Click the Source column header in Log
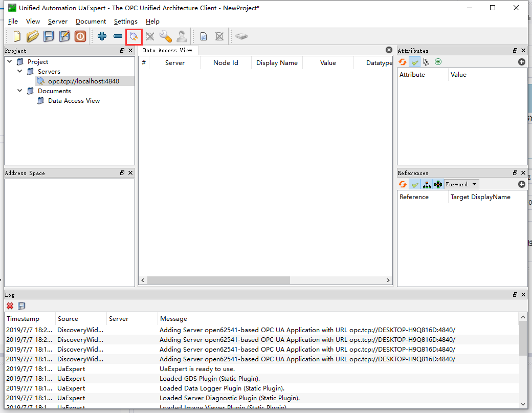Screen dimensions: 532x413 pos(81,319)
